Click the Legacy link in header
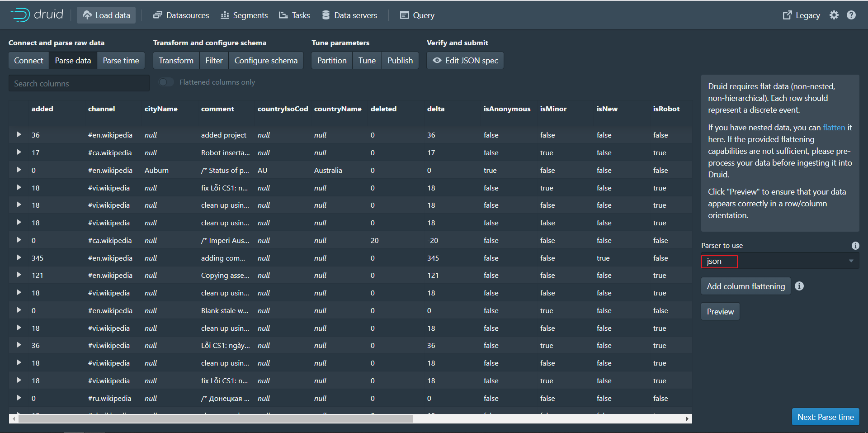 pos(807,15)
